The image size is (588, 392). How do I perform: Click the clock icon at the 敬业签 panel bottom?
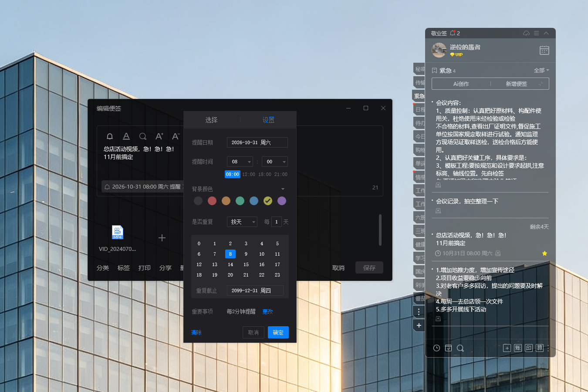[x=436, y=348]
